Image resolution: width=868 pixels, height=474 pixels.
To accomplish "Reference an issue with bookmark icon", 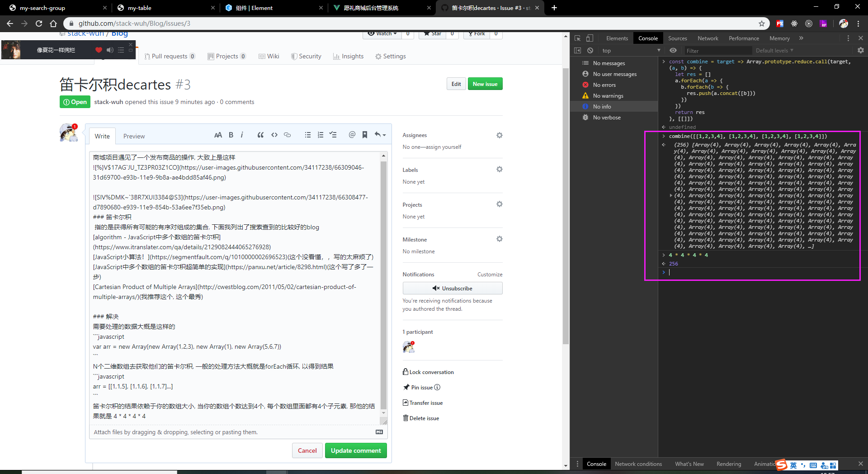I will tap(365, 135).
